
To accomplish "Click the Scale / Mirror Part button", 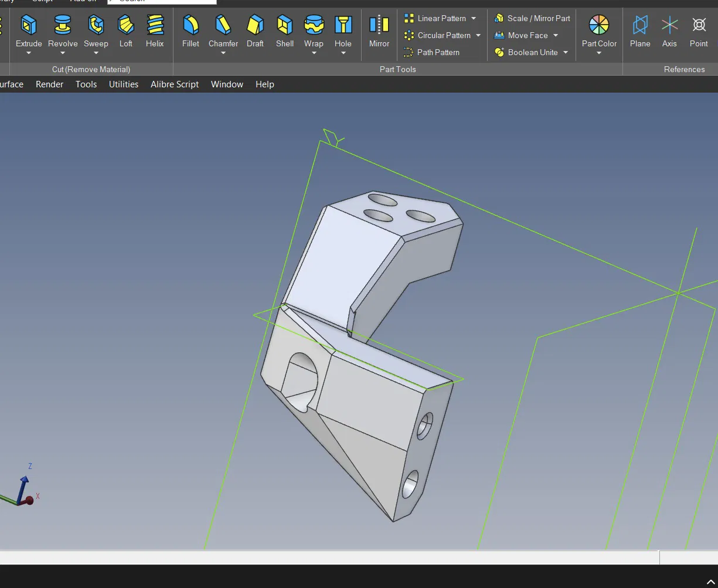I will (x=532, y=19).
